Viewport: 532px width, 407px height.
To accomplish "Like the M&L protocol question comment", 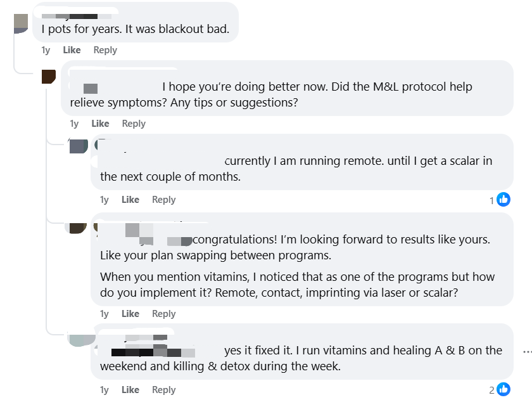I will point(100,124).
